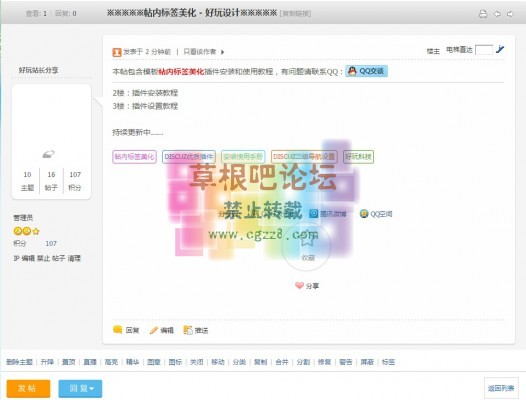This screenshot has width=526, height=400.
Task: Click the floor number input box next to 电梯直达
Action: coord(484,50)
